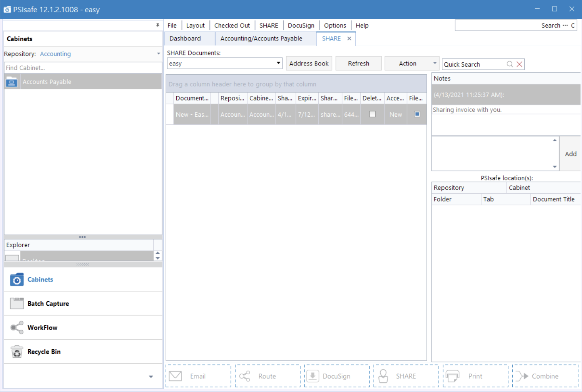Click the Explorer stepper up arrow

[158, 253]
